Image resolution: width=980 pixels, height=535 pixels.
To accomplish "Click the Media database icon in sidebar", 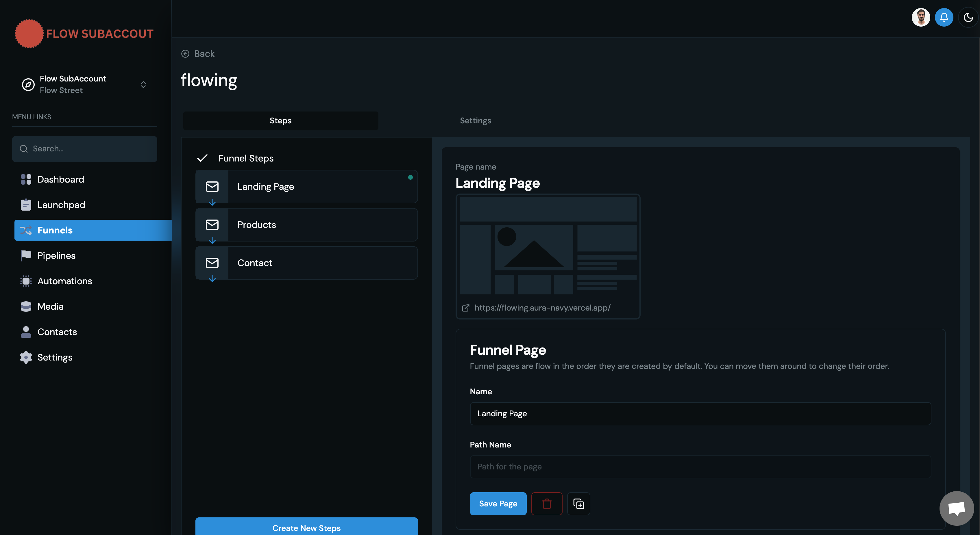I will point(26,306).
